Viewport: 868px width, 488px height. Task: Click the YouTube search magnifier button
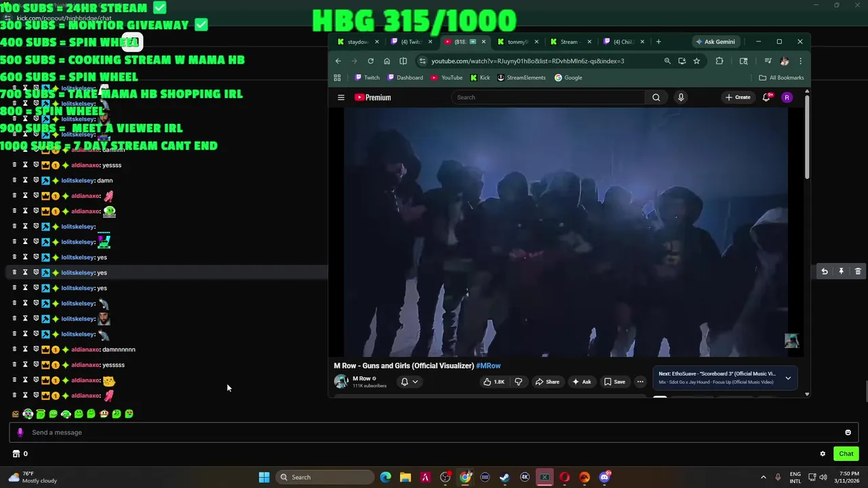656,98
